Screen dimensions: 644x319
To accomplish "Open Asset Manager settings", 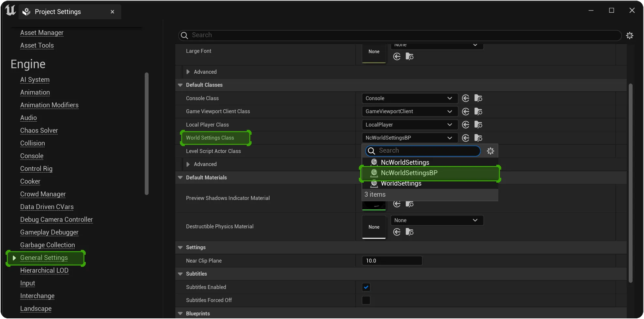I will tap(42, 33).
